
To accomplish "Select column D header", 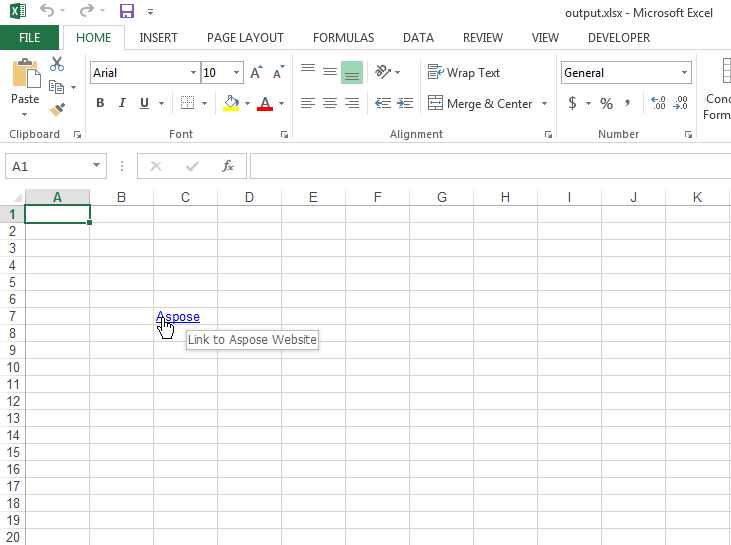I will 249,197.
